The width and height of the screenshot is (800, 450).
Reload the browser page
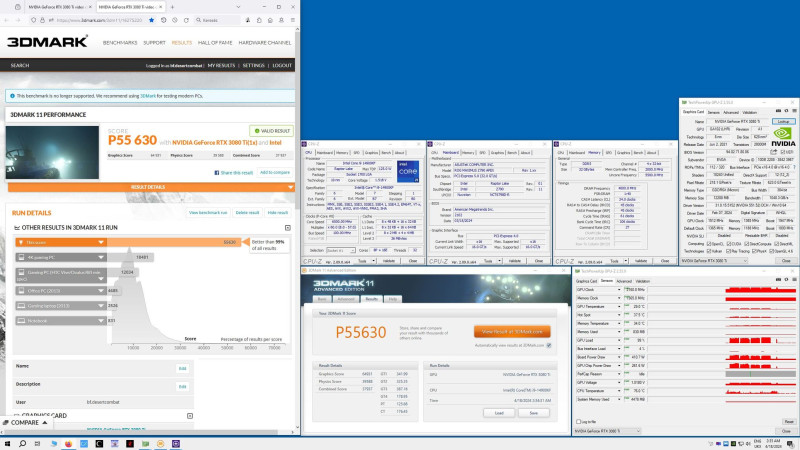(x=186, y=20)
